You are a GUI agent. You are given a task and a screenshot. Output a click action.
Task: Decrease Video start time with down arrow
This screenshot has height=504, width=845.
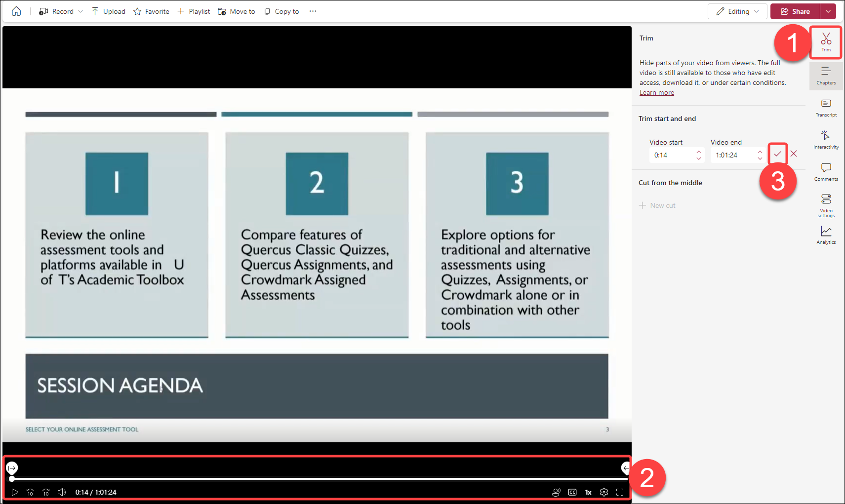pyautogui.click(x=699, y=158)
